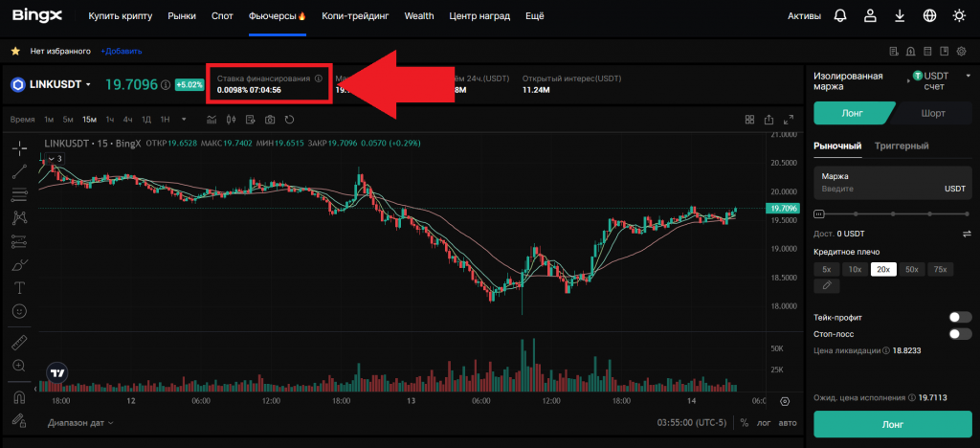
Task: Choose the trend line drawing tool
Action: click(19, 172)
